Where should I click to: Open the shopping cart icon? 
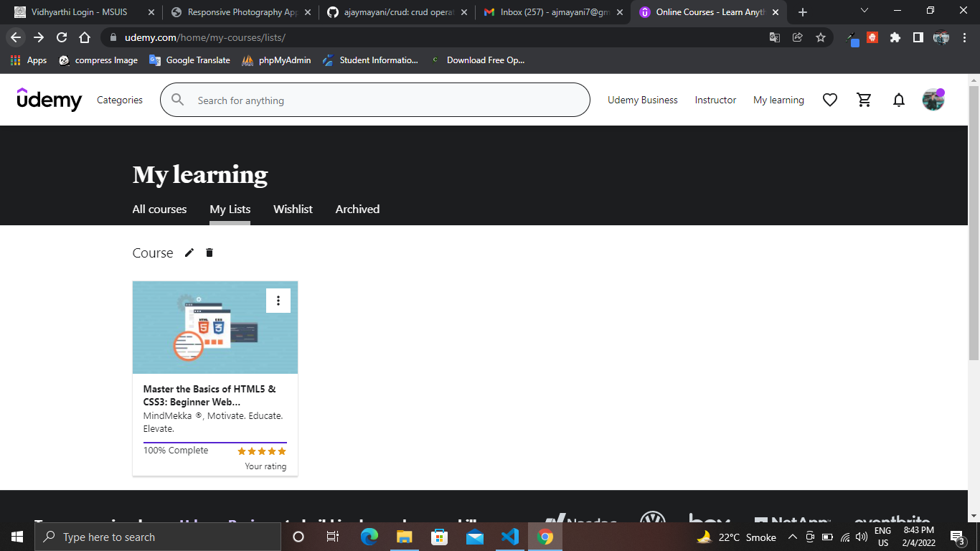click(x=864, y=100)
